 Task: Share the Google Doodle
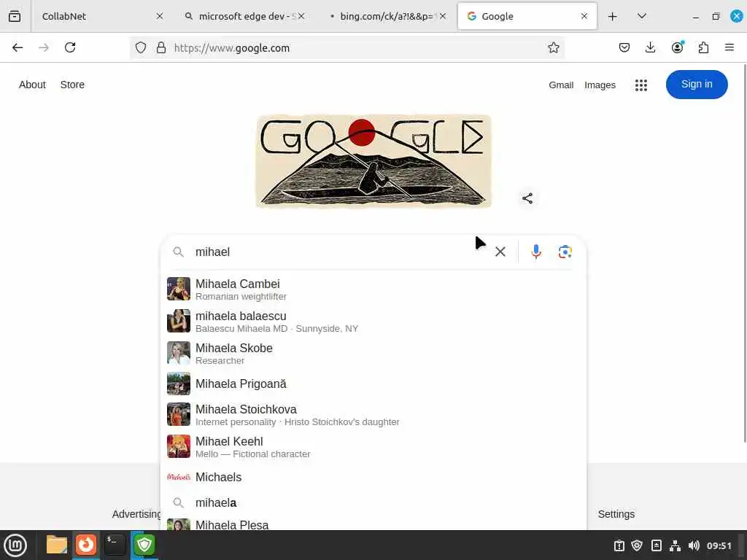pos(527,198)
